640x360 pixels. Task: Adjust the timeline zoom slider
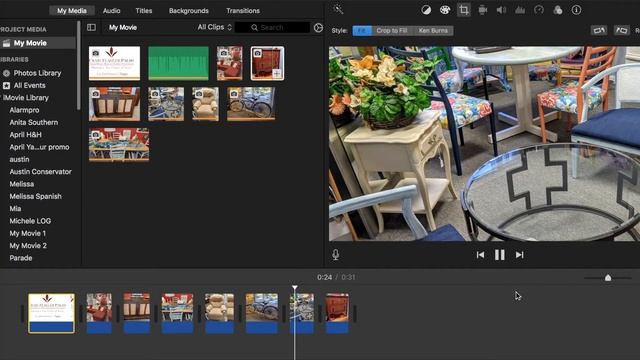tap(608, 278)
